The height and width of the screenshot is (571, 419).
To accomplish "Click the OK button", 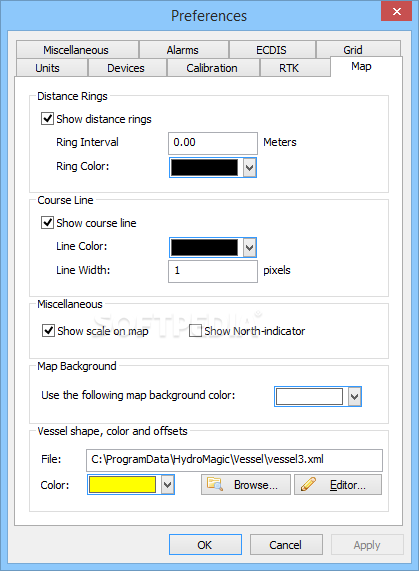I will 205,545.
